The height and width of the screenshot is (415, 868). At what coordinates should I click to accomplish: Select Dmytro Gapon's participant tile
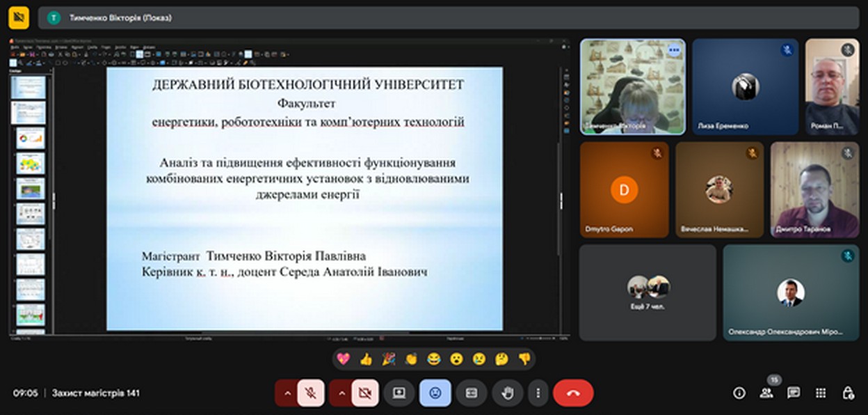pyautogui.click(x=624, y=190)
